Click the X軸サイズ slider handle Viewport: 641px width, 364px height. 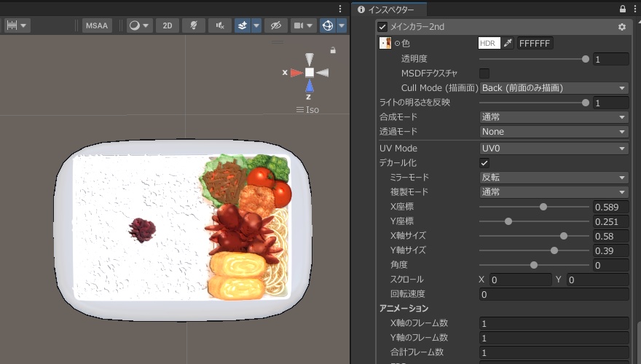point(564,236)
